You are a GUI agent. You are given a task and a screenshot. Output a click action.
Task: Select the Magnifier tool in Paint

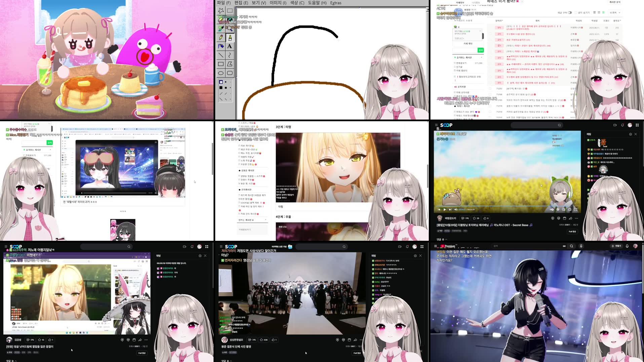pyautogui.click(x=229, y=28)
